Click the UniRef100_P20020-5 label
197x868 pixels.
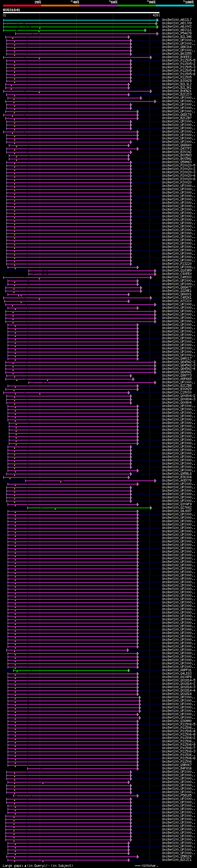179,165
